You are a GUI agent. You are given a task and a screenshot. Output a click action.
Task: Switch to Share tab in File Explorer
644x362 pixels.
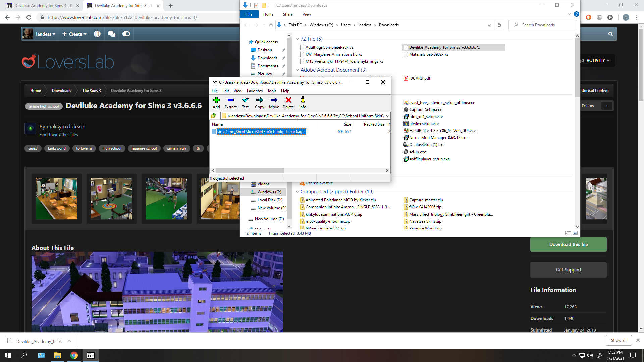point(288,14)
